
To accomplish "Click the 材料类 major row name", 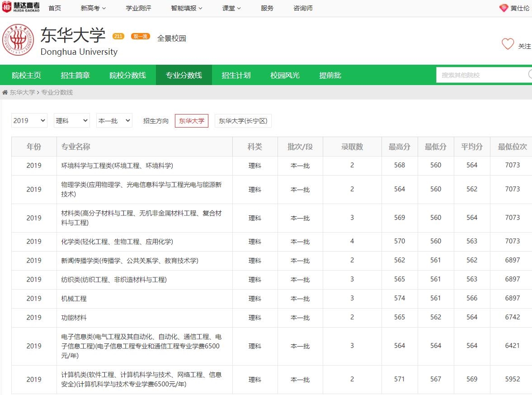I will point(141,218).
